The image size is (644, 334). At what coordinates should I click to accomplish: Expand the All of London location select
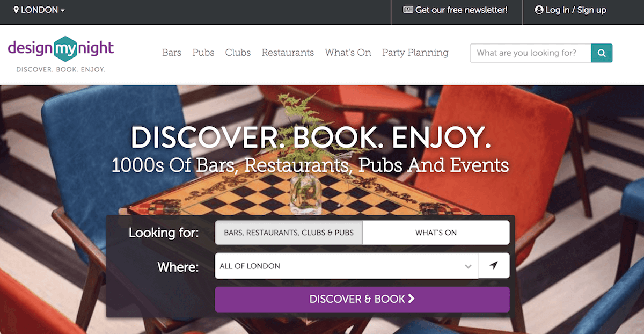tap(346, 266)
